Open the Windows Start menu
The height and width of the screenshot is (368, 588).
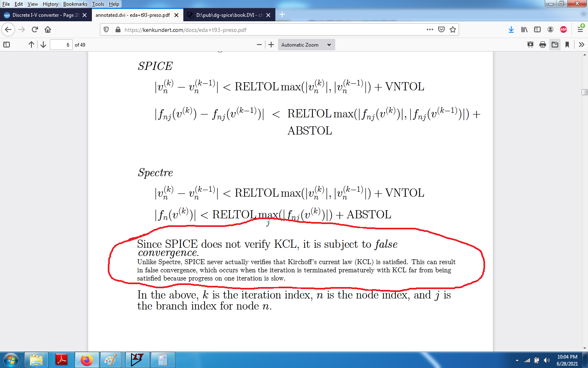(x=11, y=360)
